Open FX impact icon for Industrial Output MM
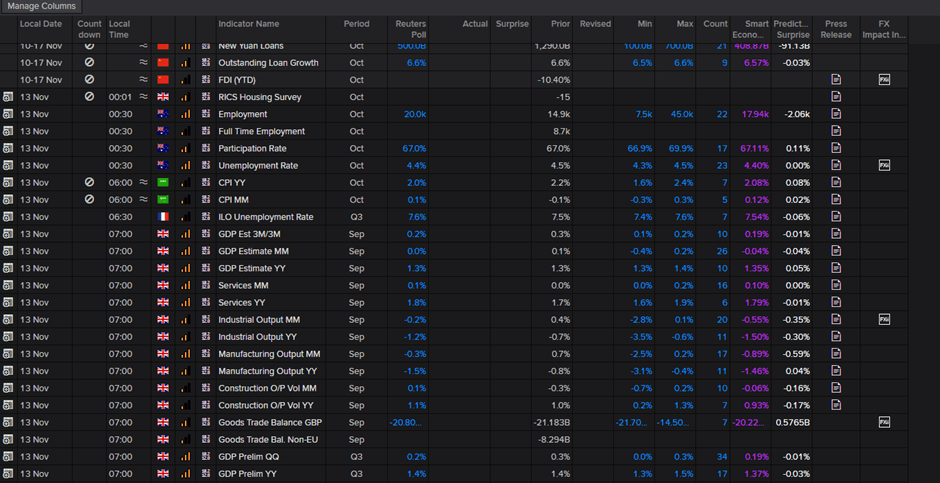The height and width of the screenshot is (483, 940). coord(884,319)
